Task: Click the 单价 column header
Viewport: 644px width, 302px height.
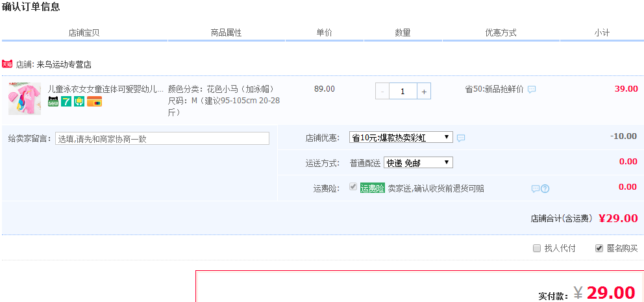Action: pyautogui.click(x=324, y=33)
